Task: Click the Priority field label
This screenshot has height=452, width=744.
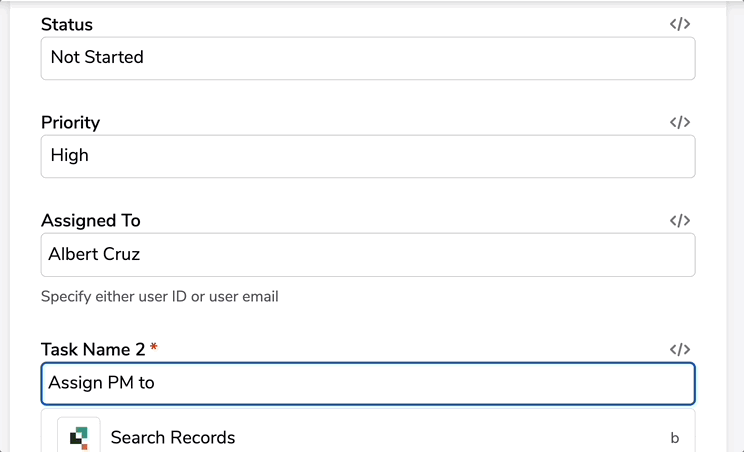Action: [71, 123]
